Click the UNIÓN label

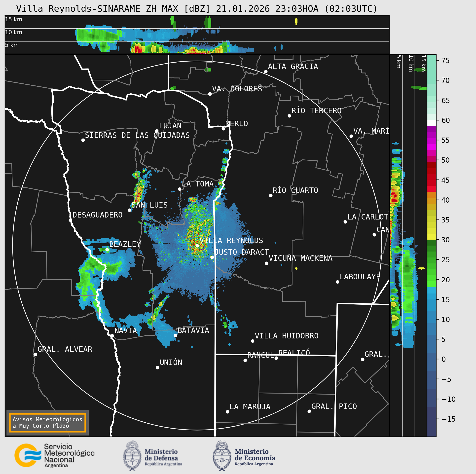(x=171, y=363)
